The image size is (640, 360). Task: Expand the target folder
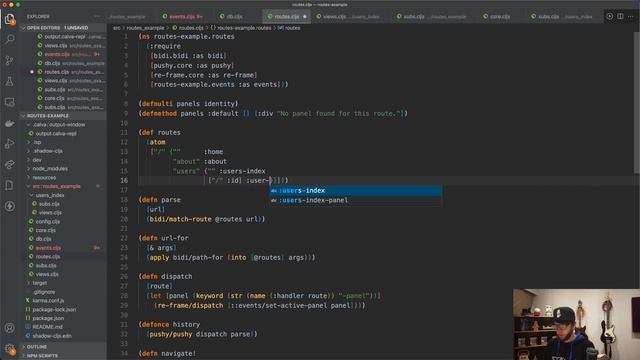click(x=40, y=283)
